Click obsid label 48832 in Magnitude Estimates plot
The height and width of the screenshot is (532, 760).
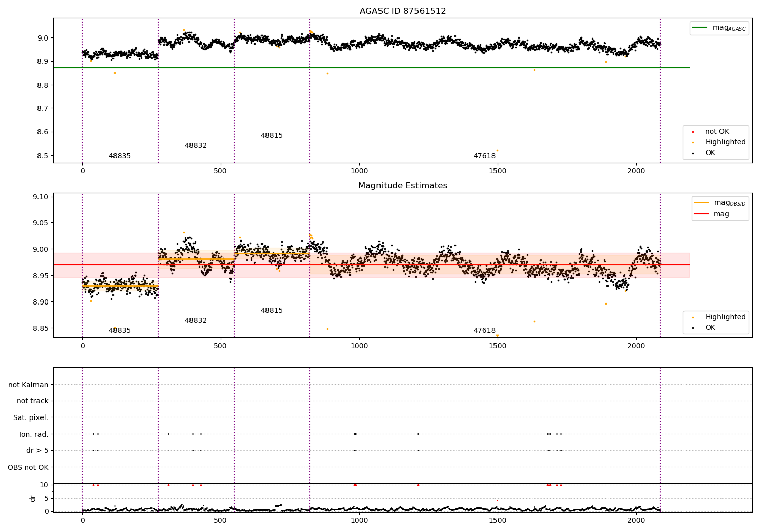pos(196,321)
